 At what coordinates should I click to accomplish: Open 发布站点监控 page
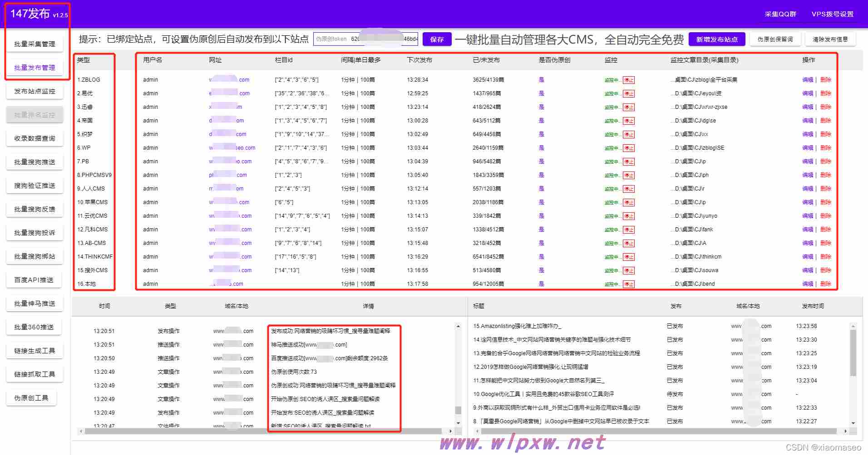(x=35, y=91)
